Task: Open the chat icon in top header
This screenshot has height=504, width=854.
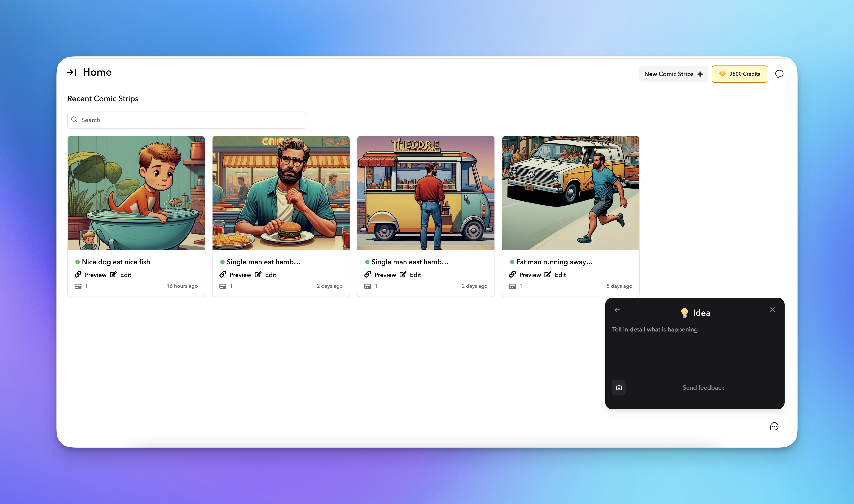Action: (779, 74)
